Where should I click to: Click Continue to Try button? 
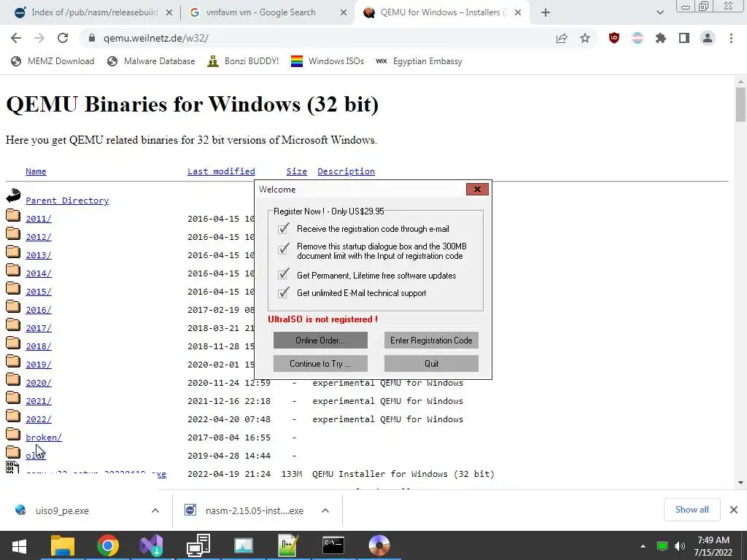pyautogui.click(x=320, y=363)
